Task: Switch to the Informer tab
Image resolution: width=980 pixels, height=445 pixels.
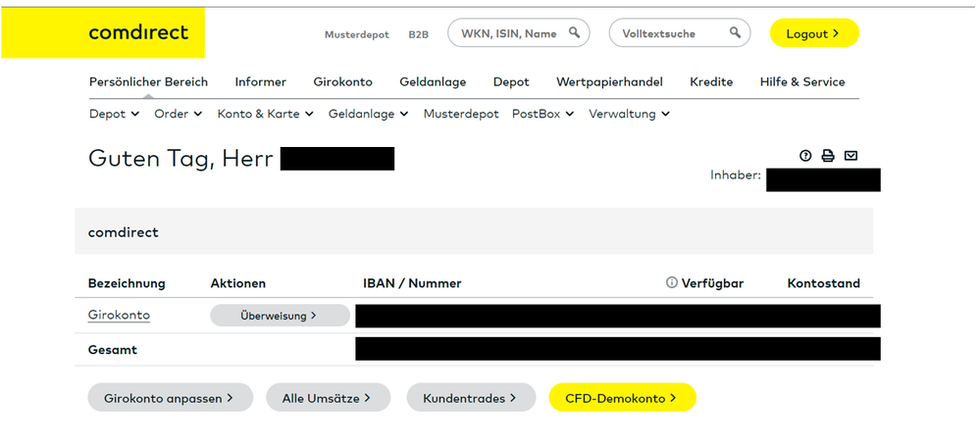Action: click(261, 81)
